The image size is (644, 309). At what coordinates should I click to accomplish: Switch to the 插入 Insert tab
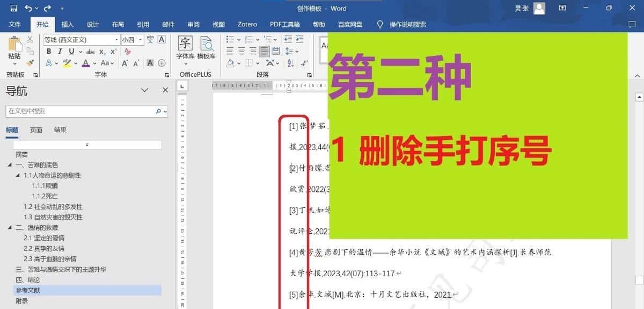pos(68,24)
